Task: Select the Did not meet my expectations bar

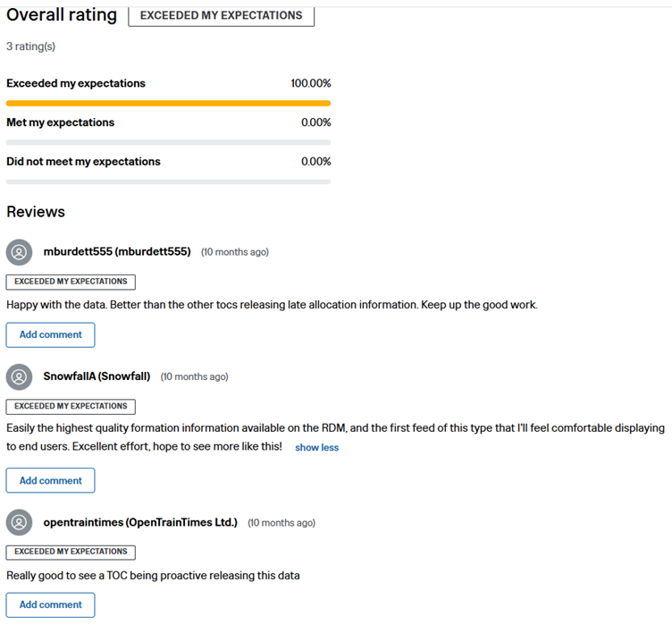Action: (x=168, y=182)
